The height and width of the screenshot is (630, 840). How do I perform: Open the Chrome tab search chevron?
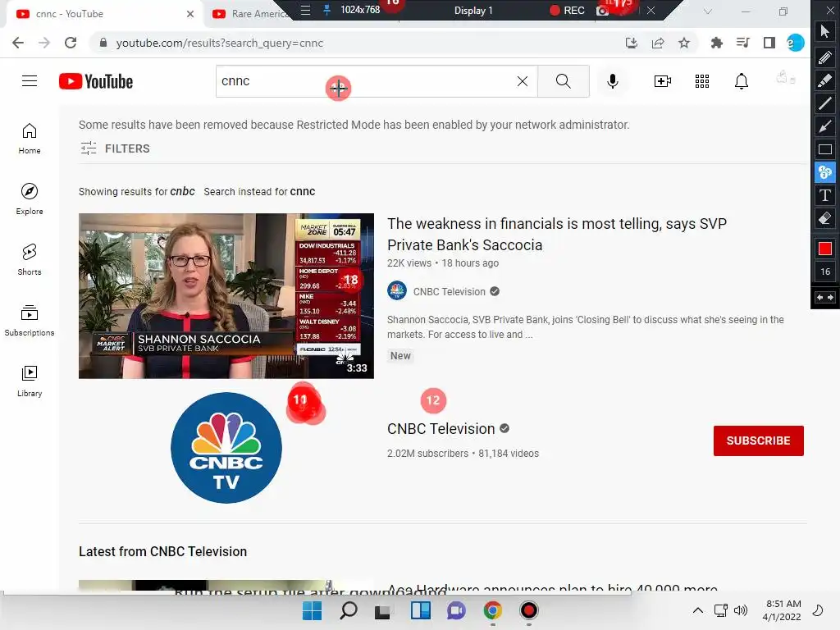(x=708, y=11)
